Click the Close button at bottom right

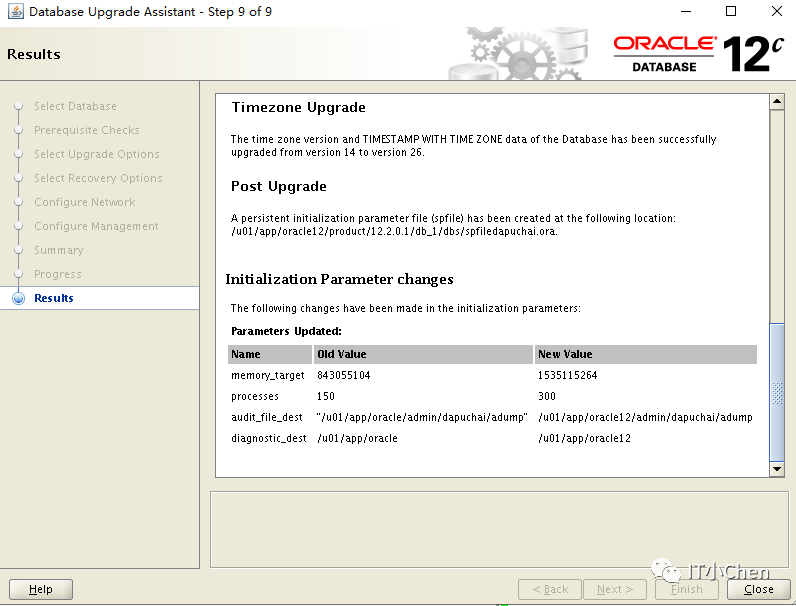758,589
